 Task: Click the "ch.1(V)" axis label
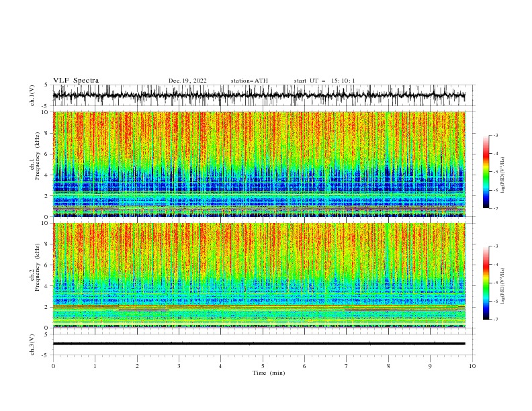32,95
